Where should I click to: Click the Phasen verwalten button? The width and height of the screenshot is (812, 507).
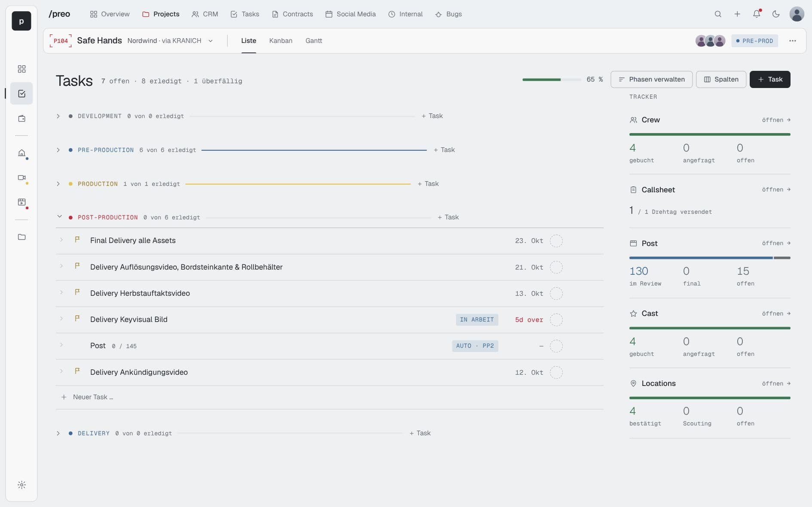point(651,79)
